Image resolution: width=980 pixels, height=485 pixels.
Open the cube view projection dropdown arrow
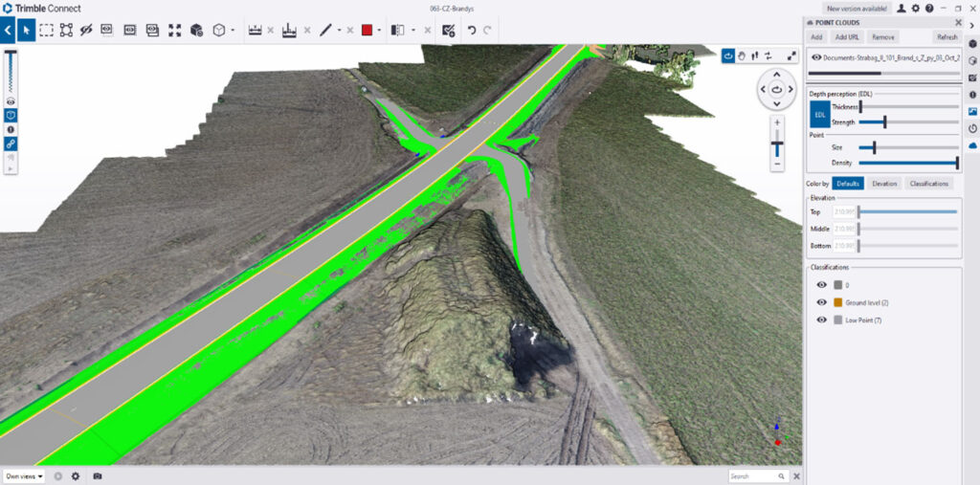click(233, 30)
